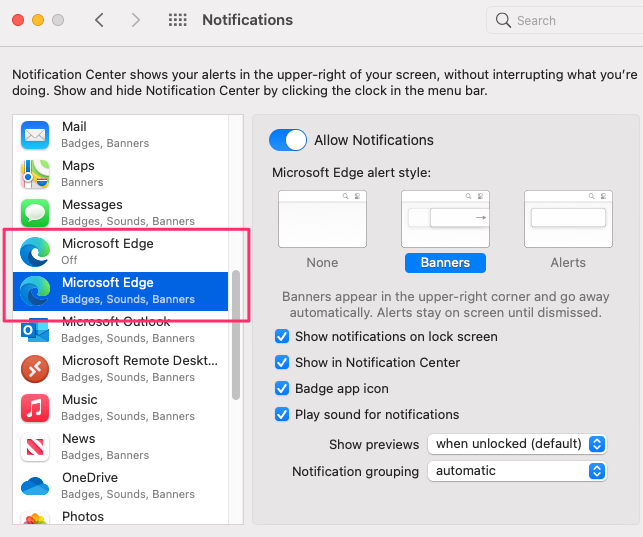The image size is (643, 537).
Task: Click the News app icon
Action: pyautogui.click(x=35, y=447)
